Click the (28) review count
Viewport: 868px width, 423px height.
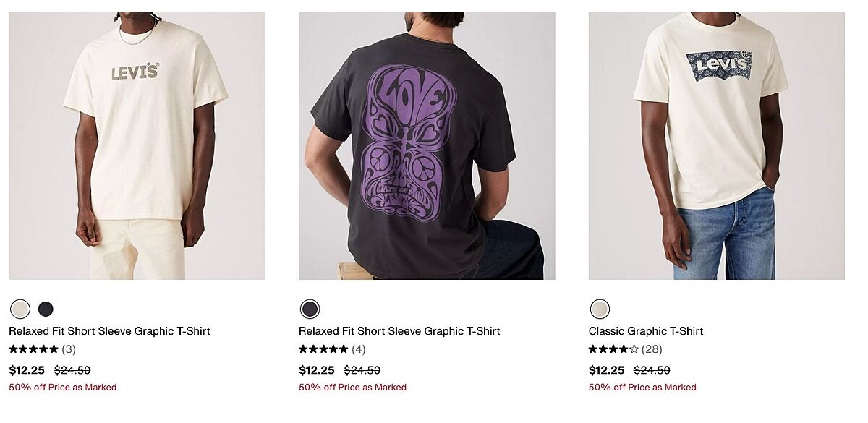[652, 349]
